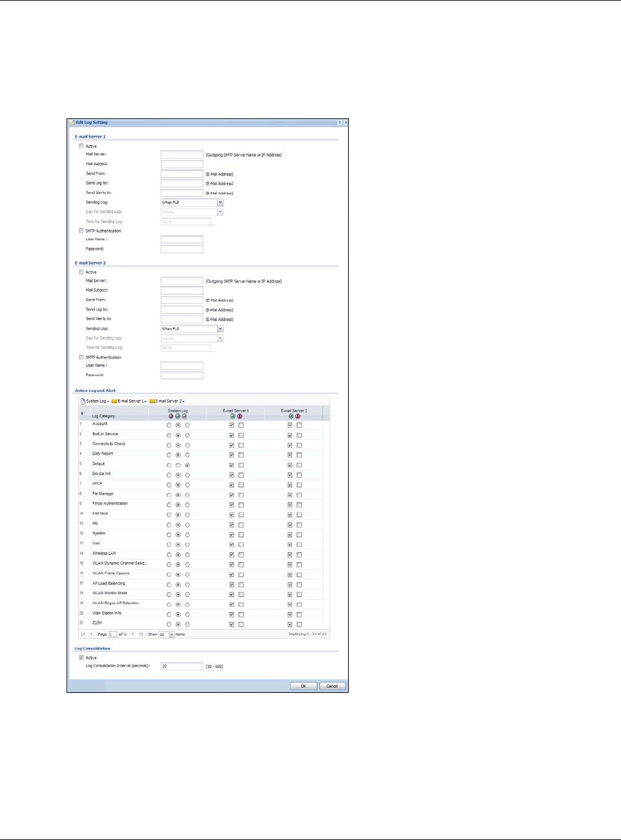This screenshot has height=840, width=621.
Task: Click Send Alerts to field of E-mail Server 2
Action: click(182, 319)
